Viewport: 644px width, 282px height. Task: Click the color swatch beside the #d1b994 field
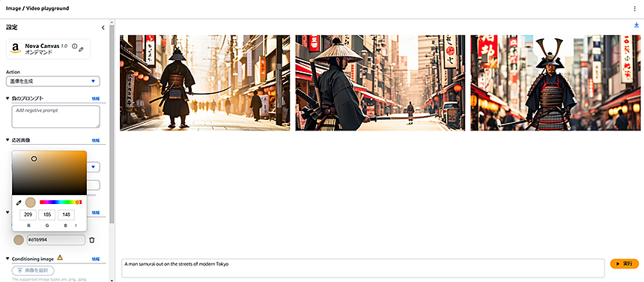point(19,240)
